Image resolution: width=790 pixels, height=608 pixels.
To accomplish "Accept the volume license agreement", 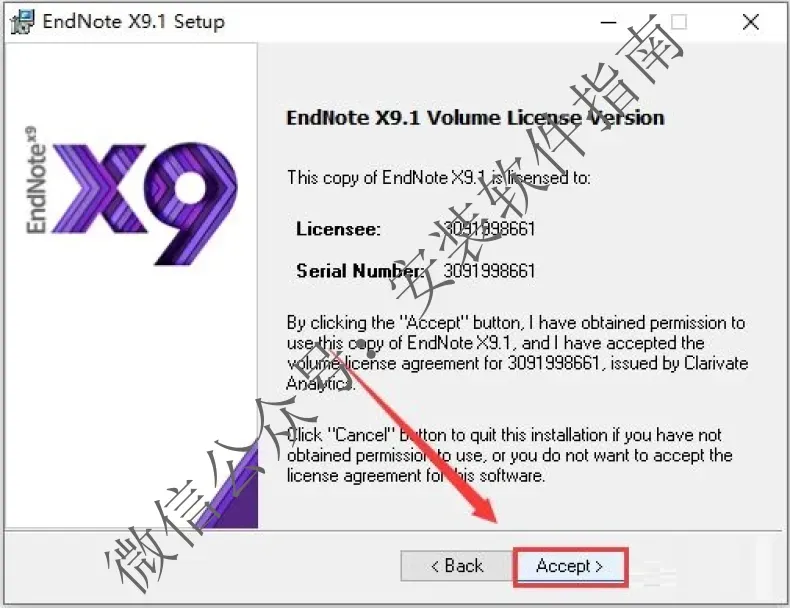I will tap(570, 566).
